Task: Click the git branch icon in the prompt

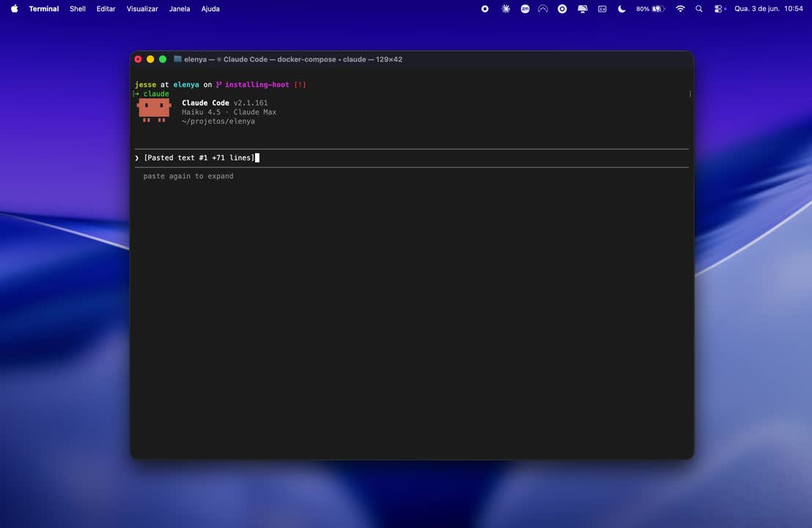Action: 219,84
